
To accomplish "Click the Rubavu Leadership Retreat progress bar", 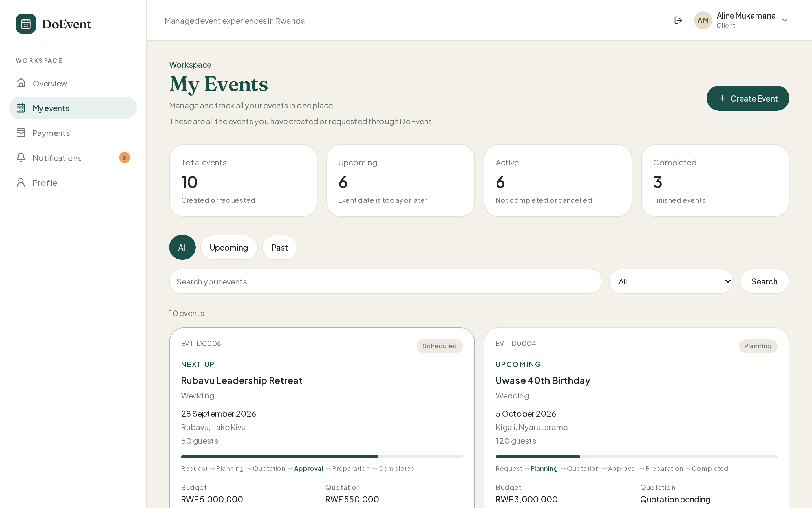I will coord(322,457).
